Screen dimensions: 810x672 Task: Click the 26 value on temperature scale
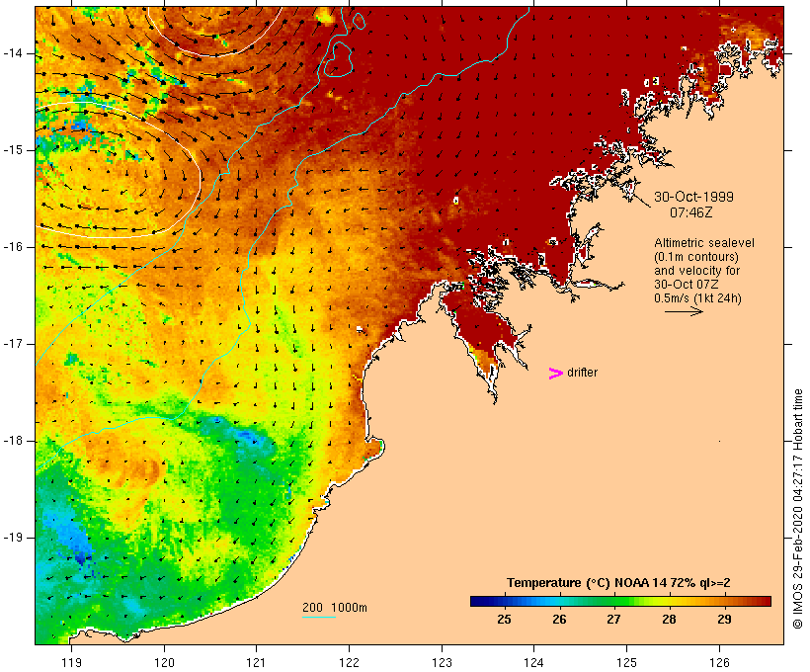[559, 619]
